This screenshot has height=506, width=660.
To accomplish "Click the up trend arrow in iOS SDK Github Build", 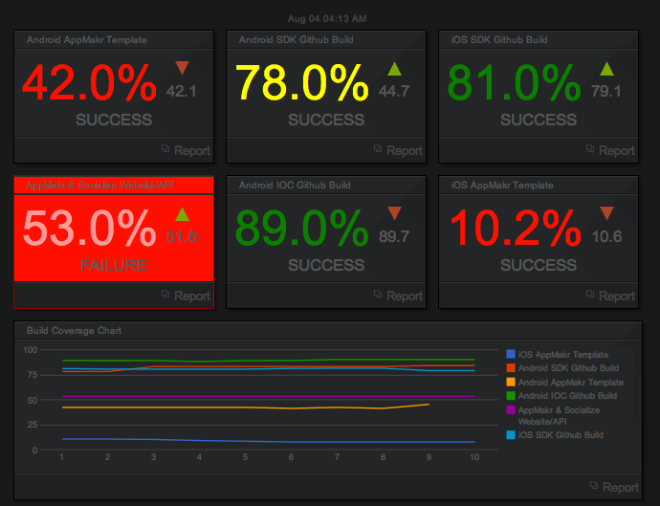I will click(606, 68).
